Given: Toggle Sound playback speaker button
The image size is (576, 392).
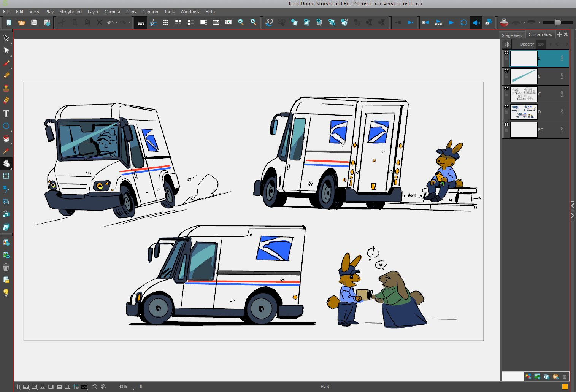Looking at the screenshot, I should [x=476, y=22].
